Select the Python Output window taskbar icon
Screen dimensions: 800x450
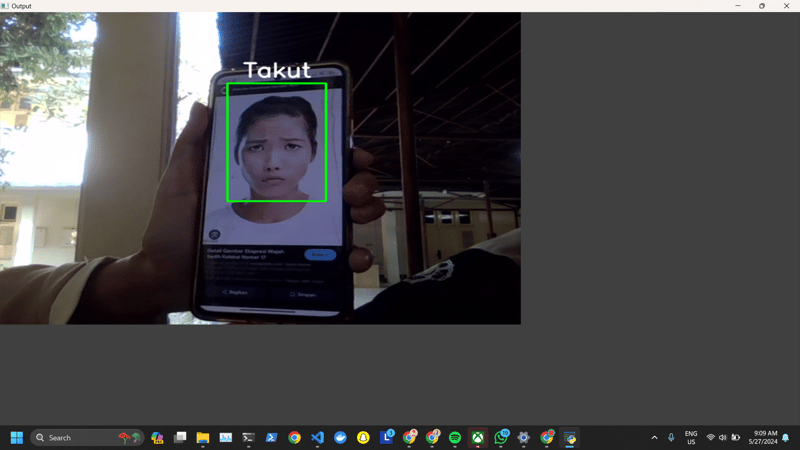tap(570, 438)
